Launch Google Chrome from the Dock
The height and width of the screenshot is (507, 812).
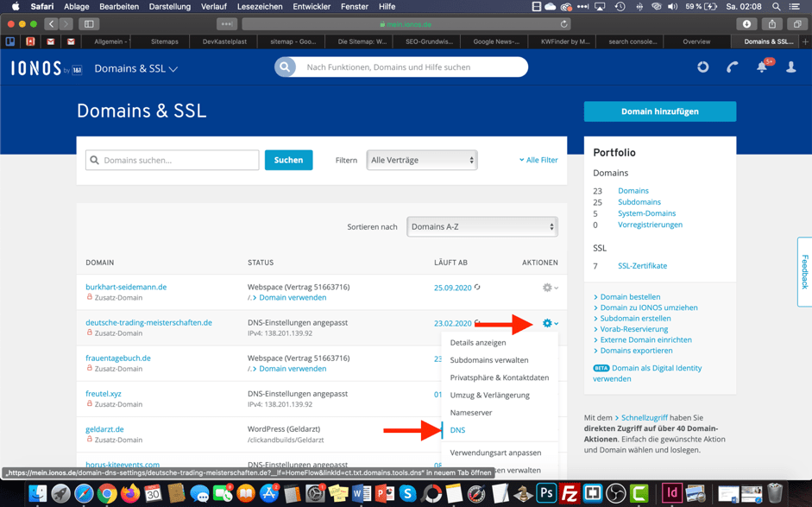[x=107, y=493]
